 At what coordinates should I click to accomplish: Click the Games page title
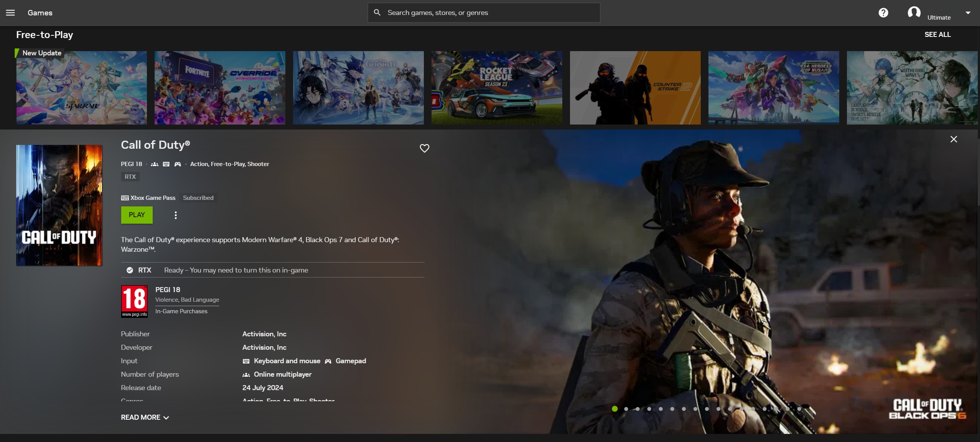[x=40, y=13]
